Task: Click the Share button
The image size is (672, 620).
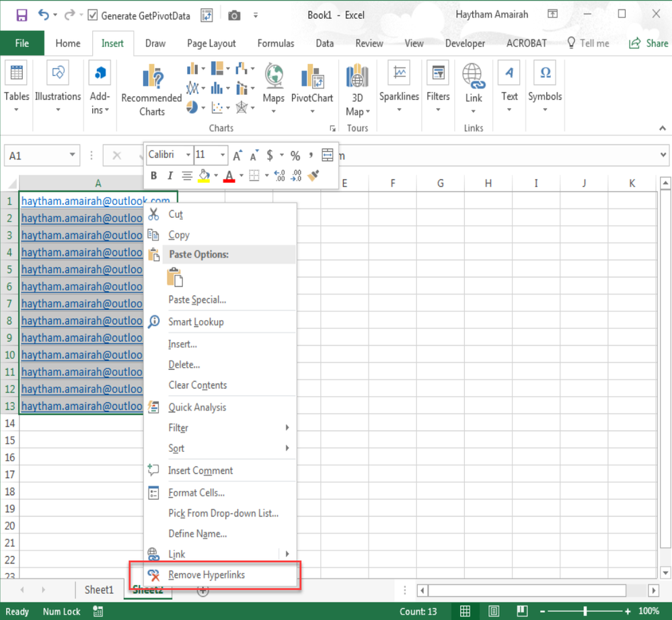Action: pos(648,43)
